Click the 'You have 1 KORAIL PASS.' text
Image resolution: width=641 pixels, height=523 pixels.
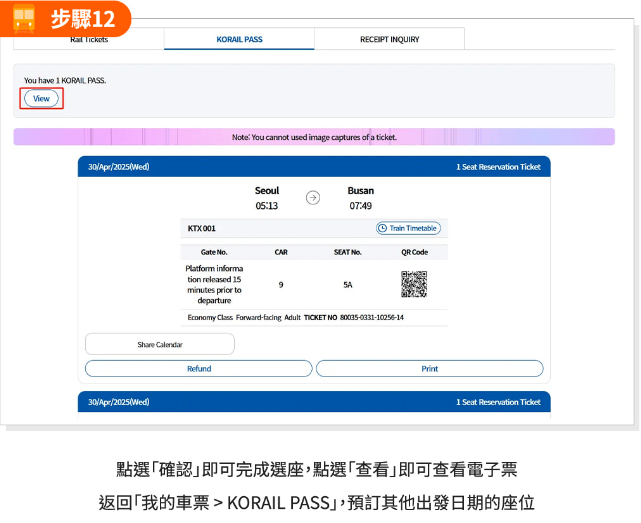65,81
